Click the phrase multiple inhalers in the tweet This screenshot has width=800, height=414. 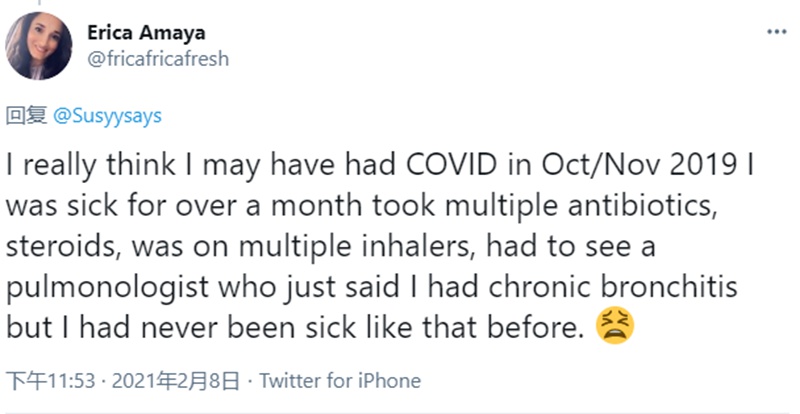[358, 247]
